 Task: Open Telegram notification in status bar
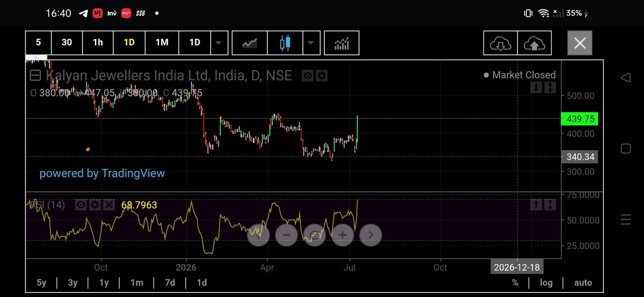click(84, 13)
